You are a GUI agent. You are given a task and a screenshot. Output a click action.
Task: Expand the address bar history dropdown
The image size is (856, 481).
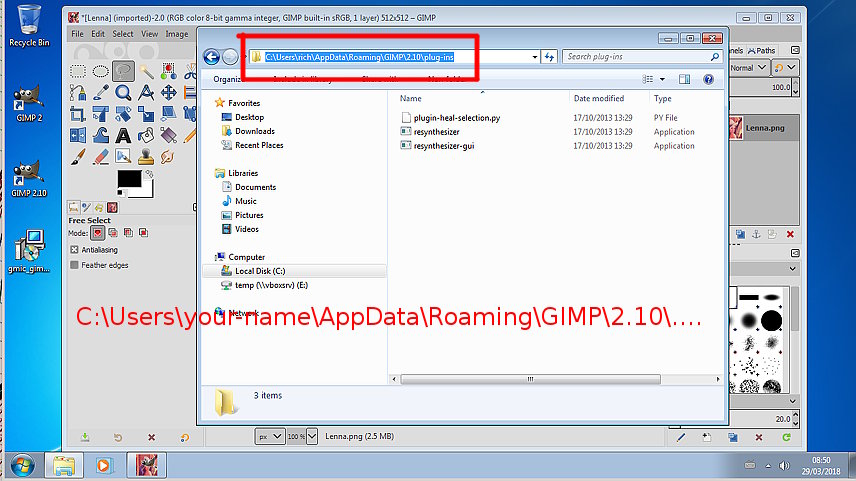(x=534, y=57)
